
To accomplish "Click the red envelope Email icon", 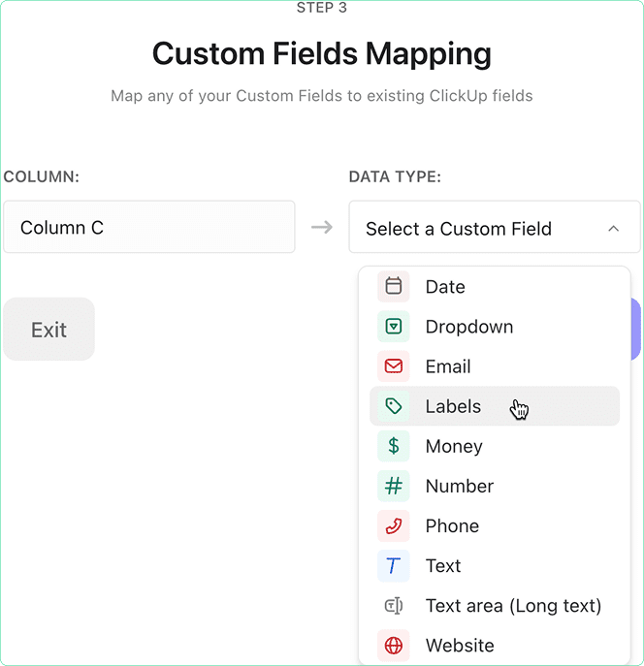I will 393,366.
